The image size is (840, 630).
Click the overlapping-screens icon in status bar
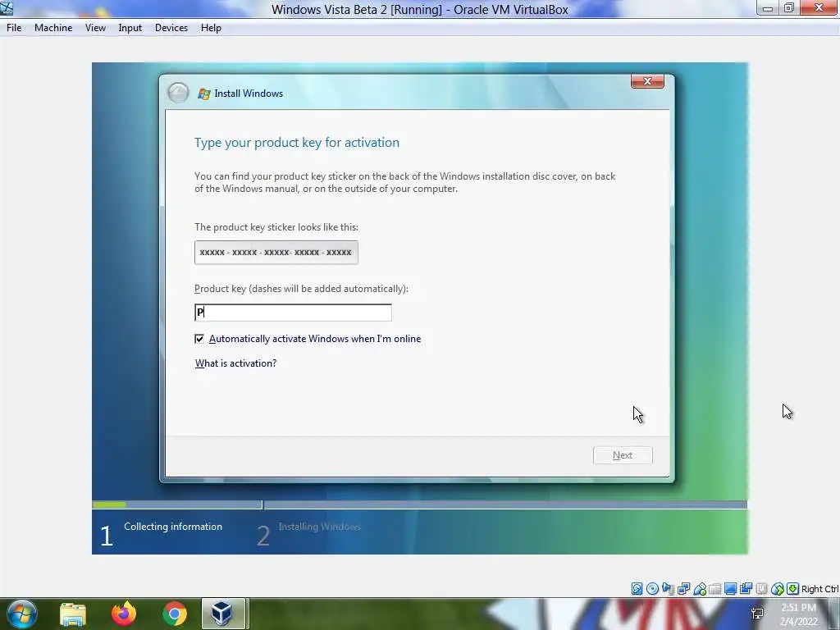(x=746, y=589)
